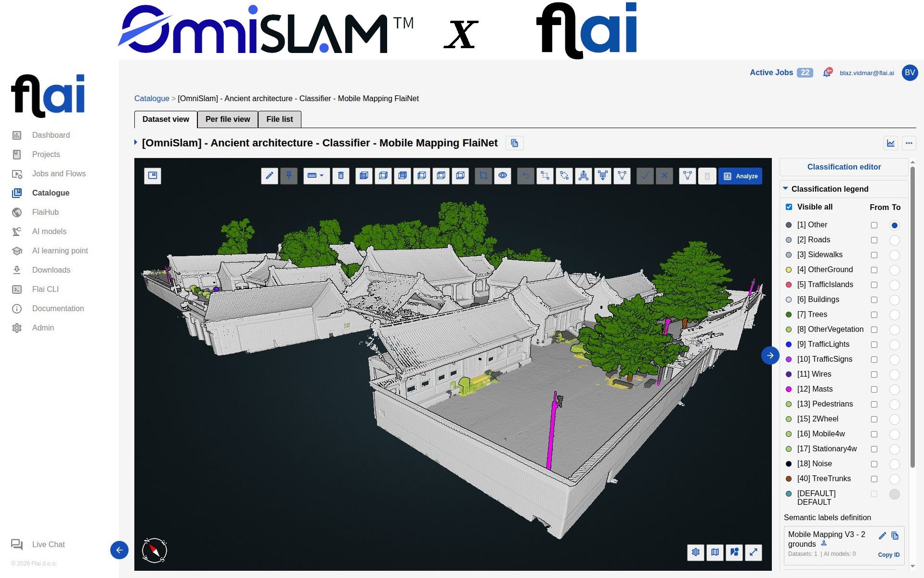Click the Masts magenta color swatch
The image size is (924, 578).
point(789,389)
